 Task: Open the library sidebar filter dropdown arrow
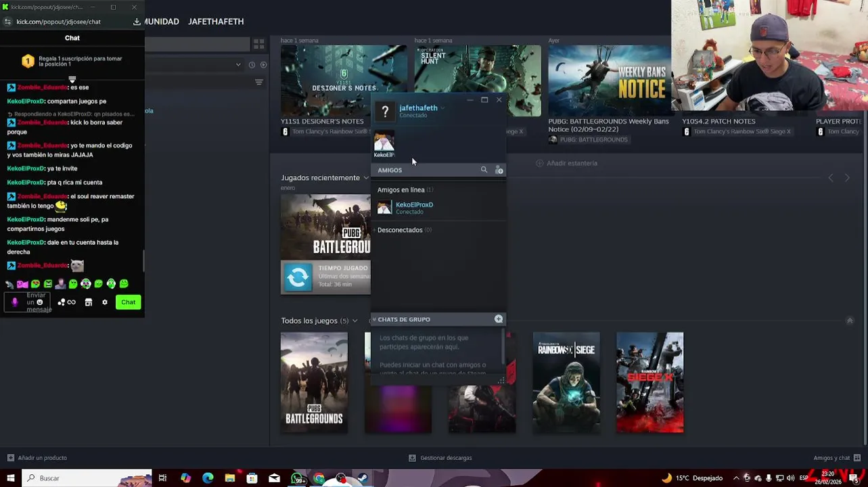tap(238, 65)
